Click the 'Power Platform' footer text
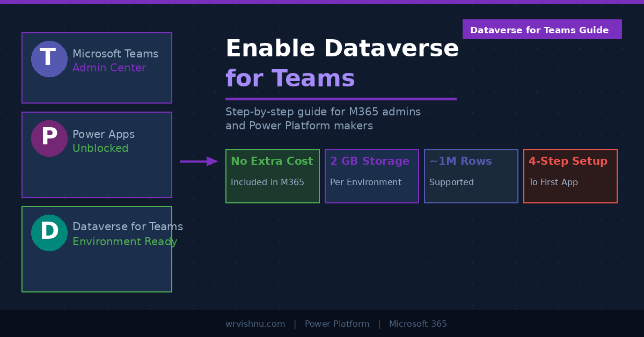This screenshot has height=337, width=644. click(337, 324)
